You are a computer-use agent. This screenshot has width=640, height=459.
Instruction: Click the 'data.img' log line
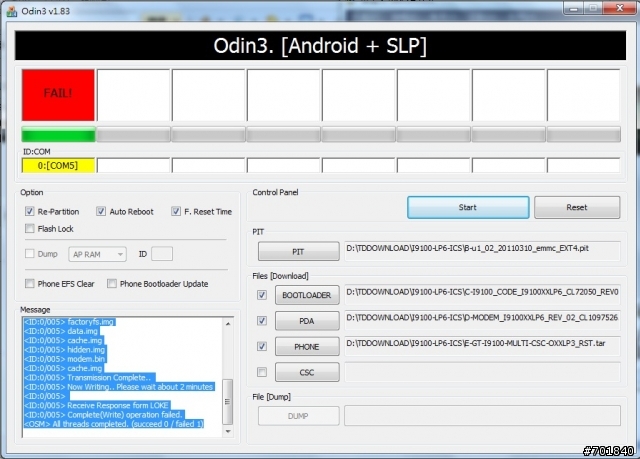tap(61, 331)
